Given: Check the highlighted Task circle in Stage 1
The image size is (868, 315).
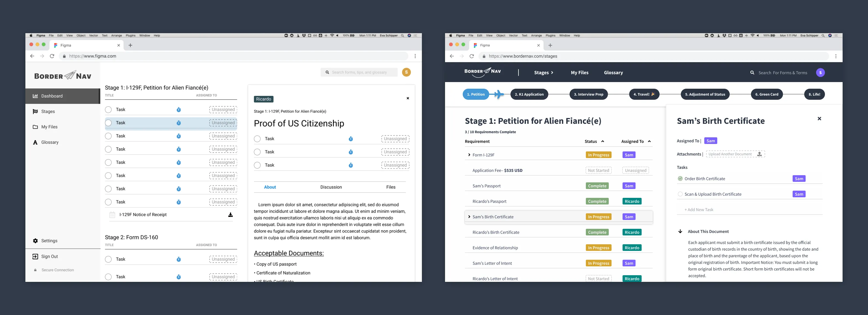Looking at the screenshot, I should click(108, 123).
